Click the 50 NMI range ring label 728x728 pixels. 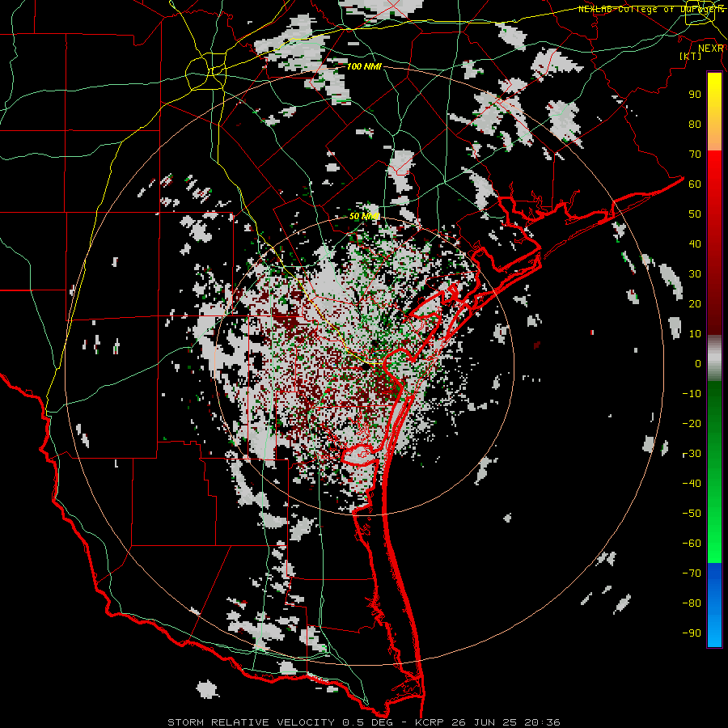point(365,216)
